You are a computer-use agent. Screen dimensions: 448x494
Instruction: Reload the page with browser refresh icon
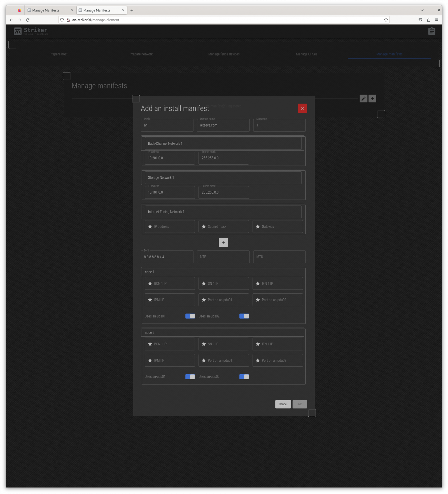click(x=28, y=20)
